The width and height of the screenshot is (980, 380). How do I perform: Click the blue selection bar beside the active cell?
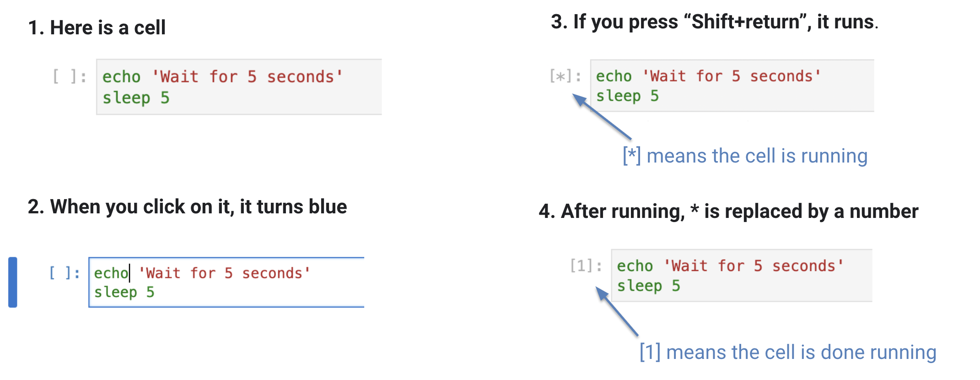[x=13, y=282]
